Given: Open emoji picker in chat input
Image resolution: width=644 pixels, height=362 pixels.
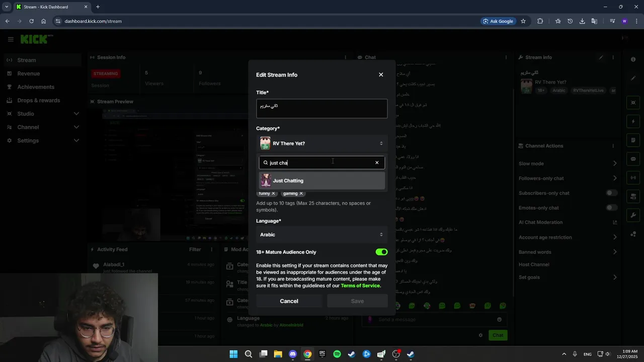Looking at the screenshot, I should tap(499, 319).
